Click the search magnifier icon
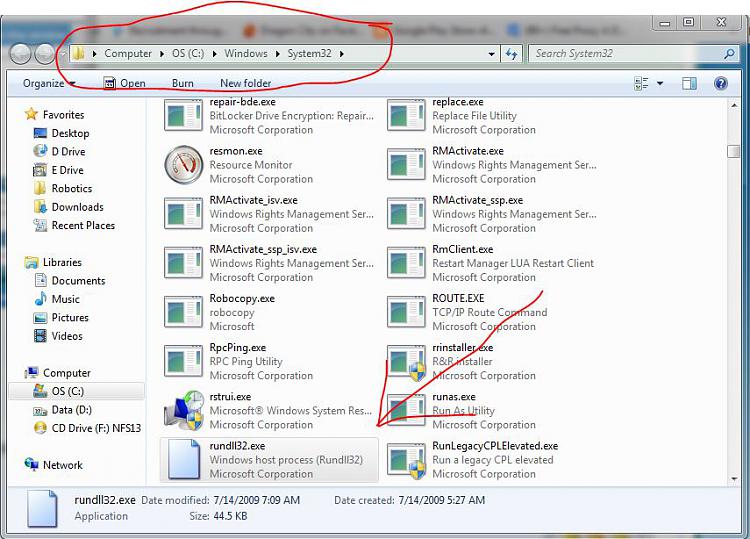Screen dimensions: 750x539 pos(729,54)
